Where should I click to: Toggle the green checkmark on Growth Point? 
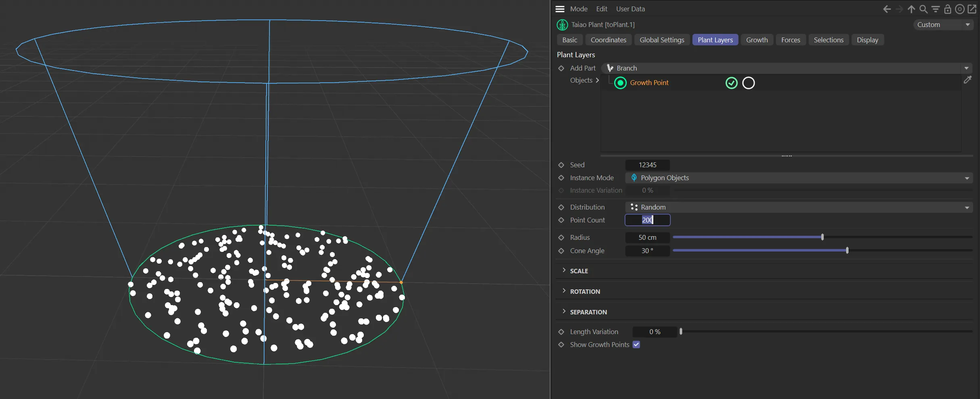click(731, 83)
